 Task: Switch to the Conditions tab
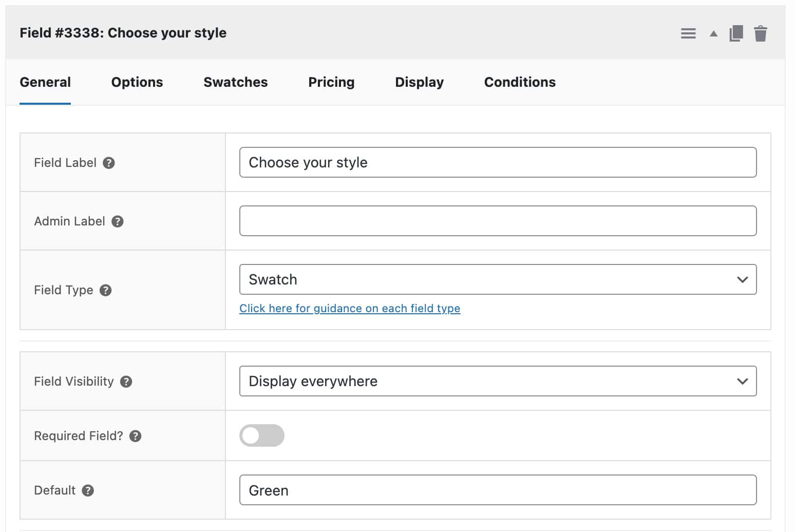click(519, 82)
